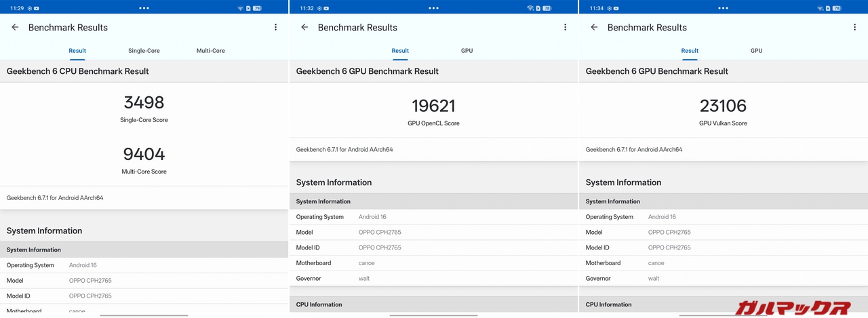This screenshot has width=868, height=318.
Task: Select Result tab on CPU benchmark screen
Action: [x=77, y=51]
